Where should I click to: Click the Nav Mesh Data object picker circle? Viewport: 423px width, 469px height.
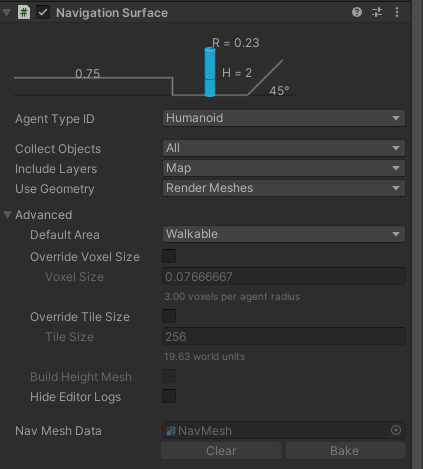(x=396, y=430)
